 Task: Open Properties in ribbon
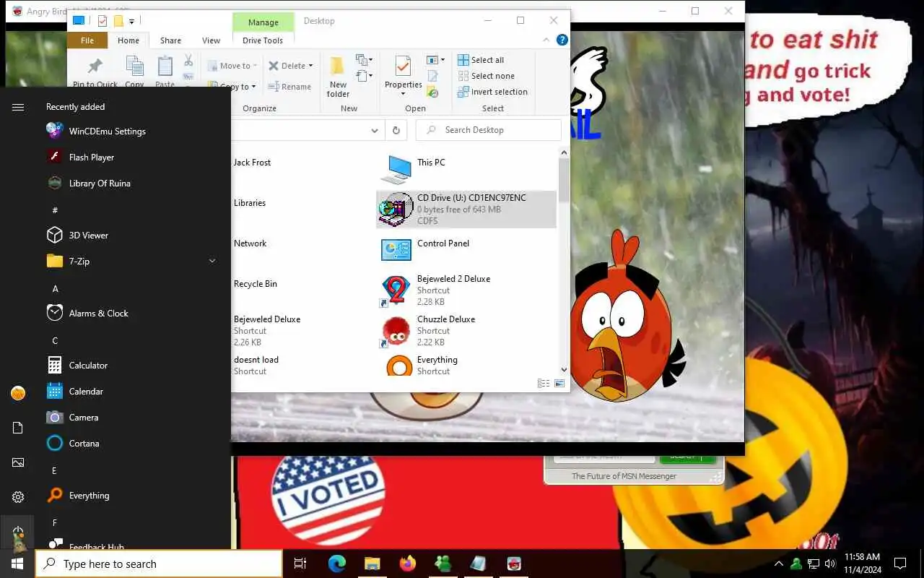click(403, 77)
